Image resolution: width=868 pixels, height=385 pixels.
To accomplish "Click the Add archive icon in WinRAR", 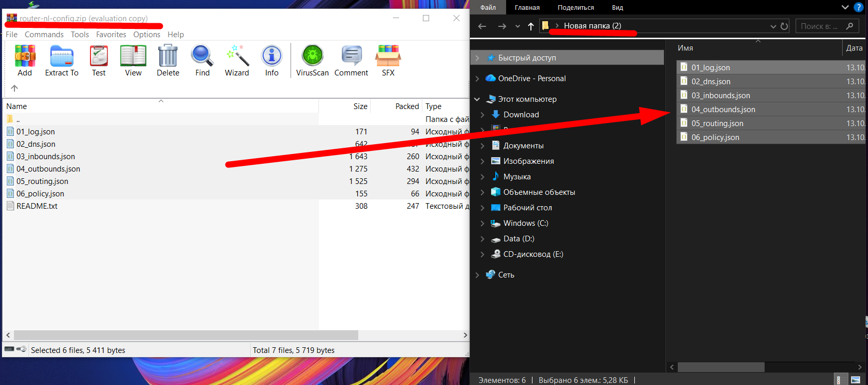I will click(x=25, y=56).
